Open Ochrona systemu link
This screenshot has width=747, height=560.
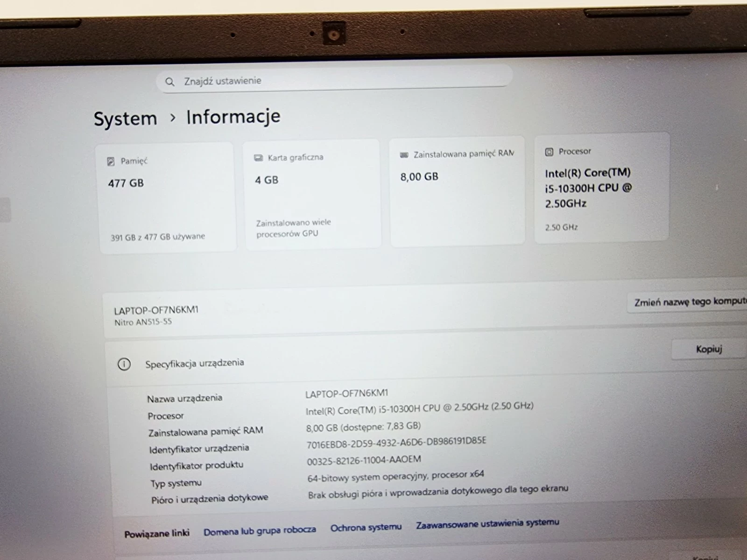coord(366,528)
